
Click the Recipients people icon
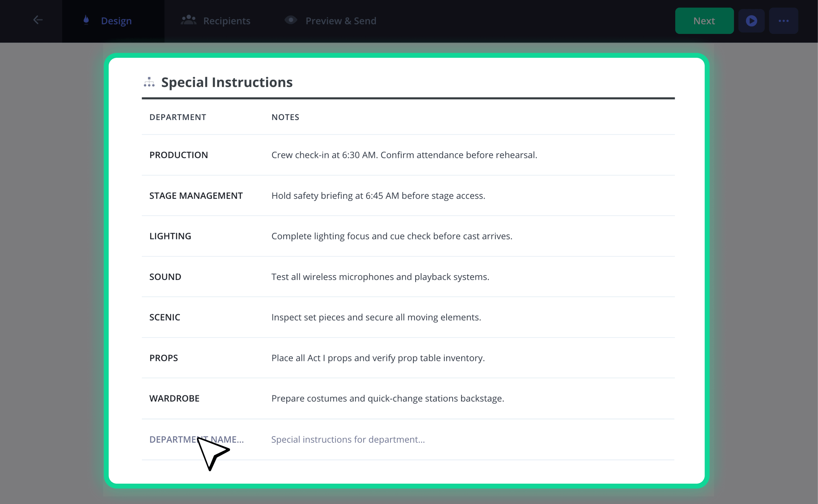point(189,20)
